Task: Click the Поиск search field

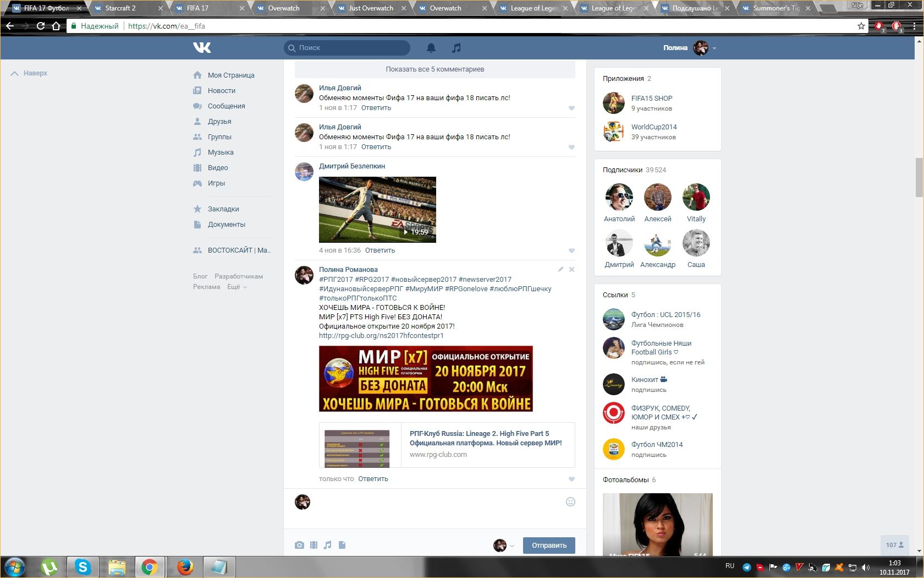Action: point(347,48)
